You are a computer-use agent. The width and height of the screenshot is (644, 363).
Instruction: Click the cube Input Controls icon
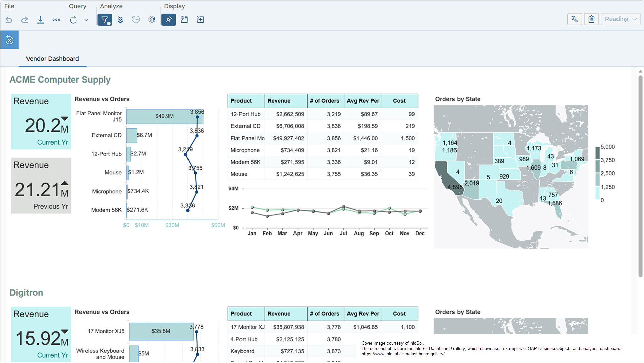[152, 20]
